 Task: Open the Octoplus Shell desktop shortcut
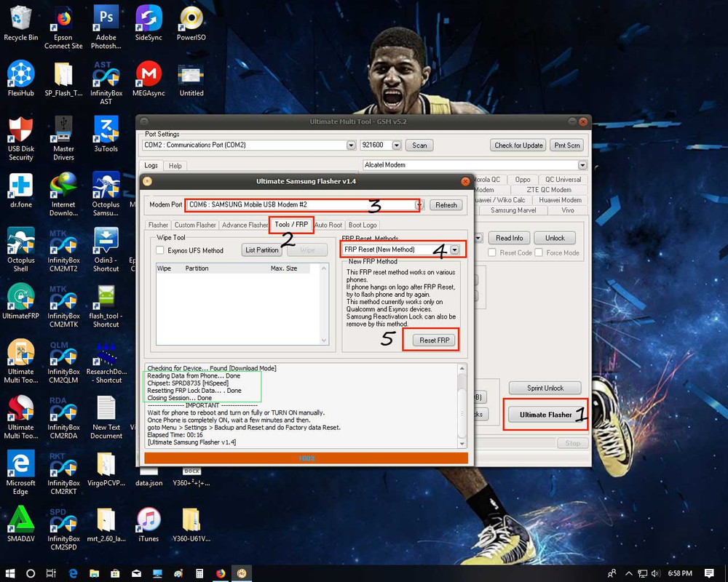21,250
